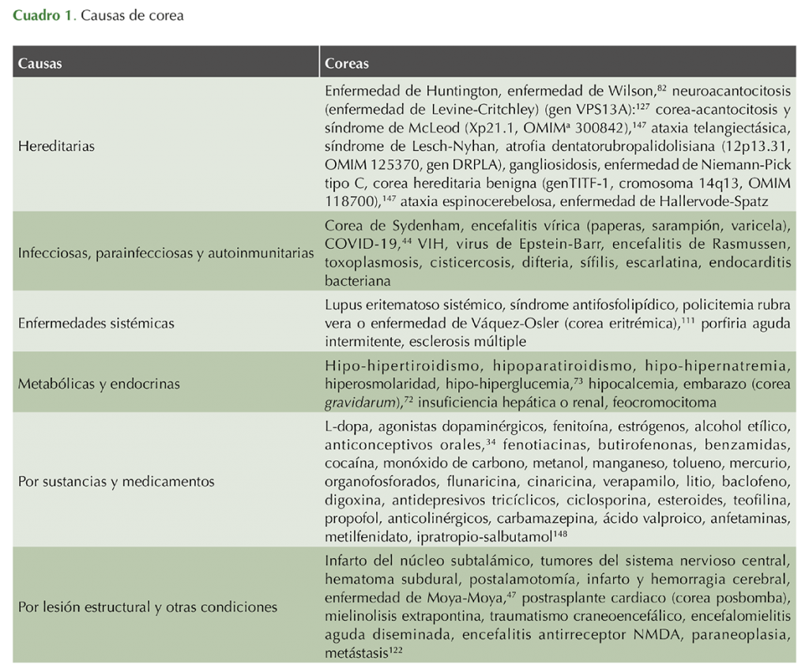Viewport: 809px width, 672px height.
Task: Click 'Por sustancias y medicamentos' row label
Action: [x=116, y=482]
